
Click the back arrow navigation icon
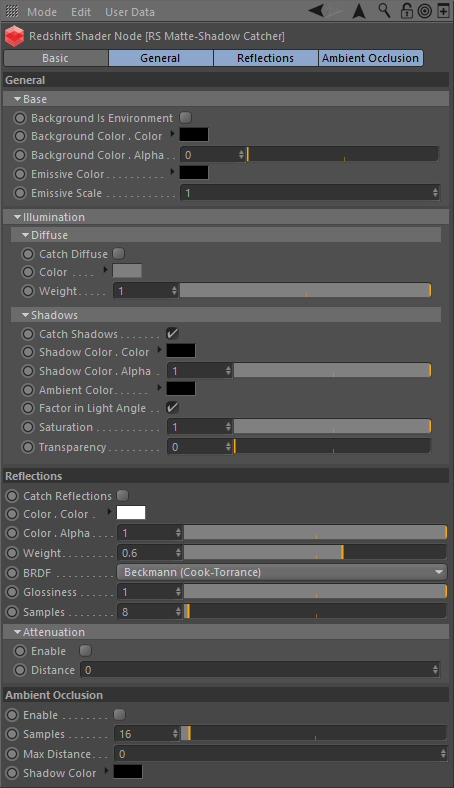[x=317, y=11]
